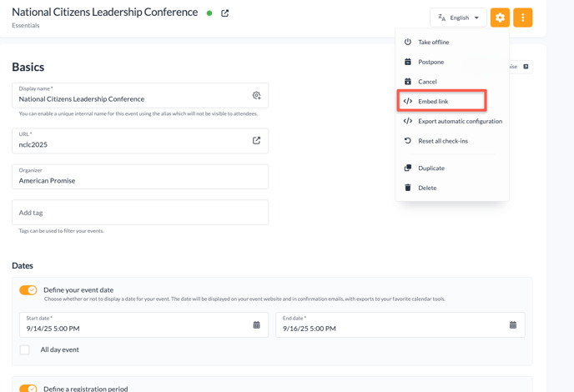Select Reset all check-ins

click(x=452, y=141)
